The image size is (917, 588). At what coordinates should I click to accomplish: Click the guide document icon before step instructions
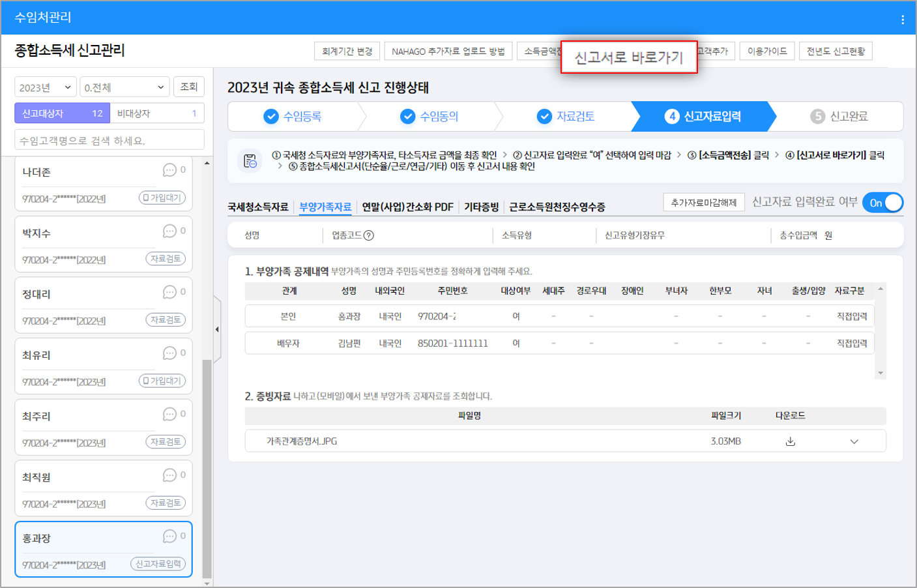tap(250, 161)
